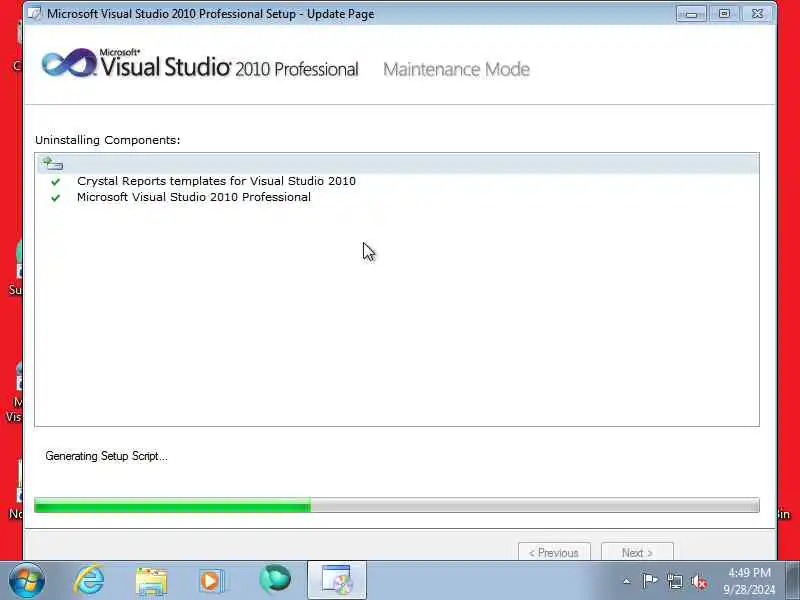Click the install icon at top of components list
Image resolution: width=800 pixels, height=600 pixels.
coord(52,163)
